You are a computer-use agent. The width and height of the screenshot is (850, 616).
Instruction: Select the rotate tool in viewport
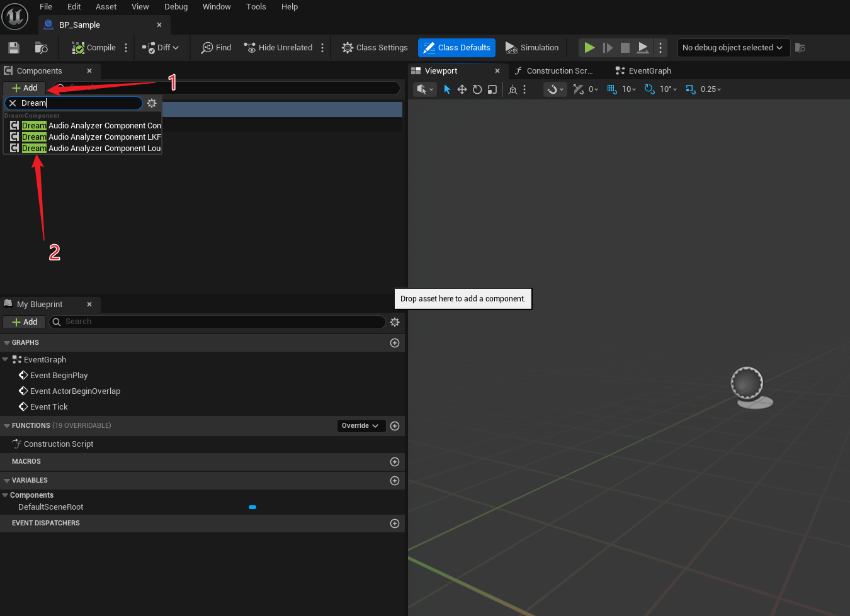[477, 89]
